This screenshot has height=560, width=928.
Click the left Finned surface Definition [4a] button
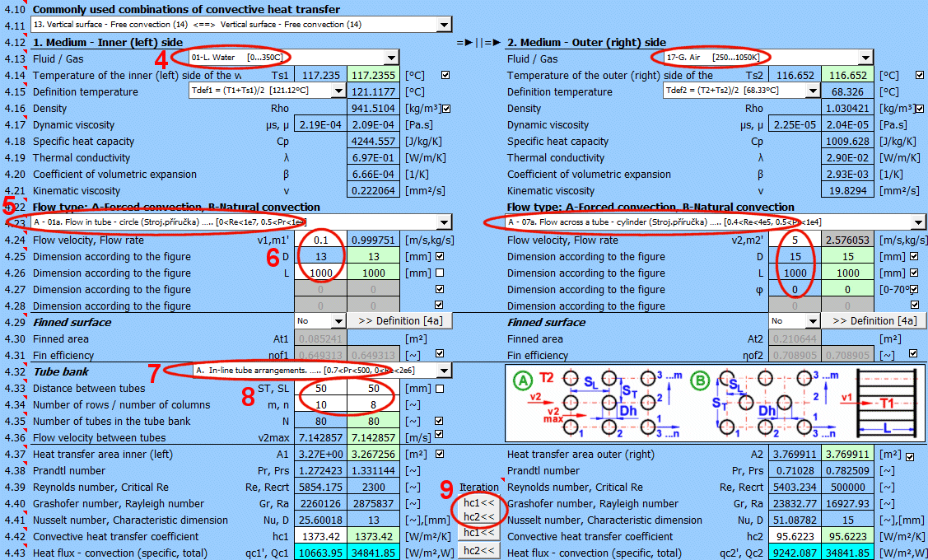399,321
